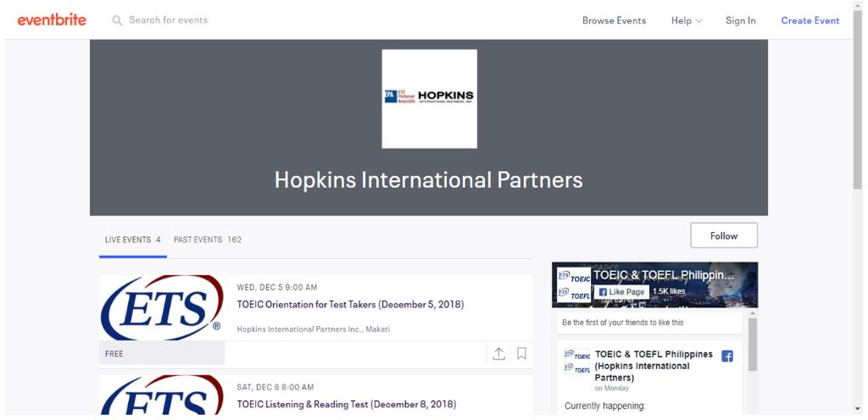The height and width of the screenshot is (420, 868).
Task: Open TOEIC Listening & Reading Test event
Action: pos(347,404)
